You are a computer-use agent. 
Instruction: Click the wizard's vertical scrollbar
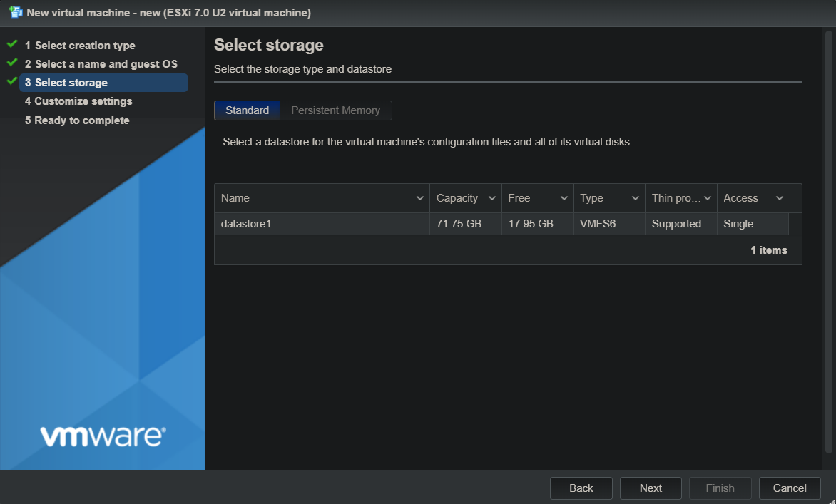point(829,242)
